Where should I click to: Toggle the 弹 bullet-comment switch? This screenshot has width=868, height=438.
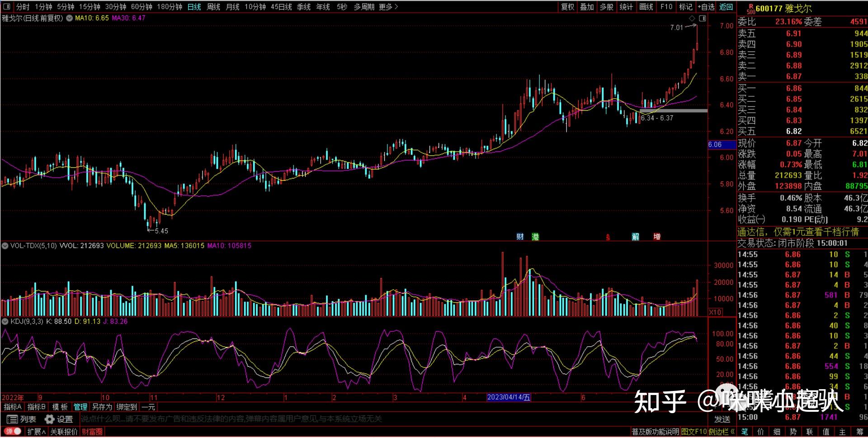(13, 431)
